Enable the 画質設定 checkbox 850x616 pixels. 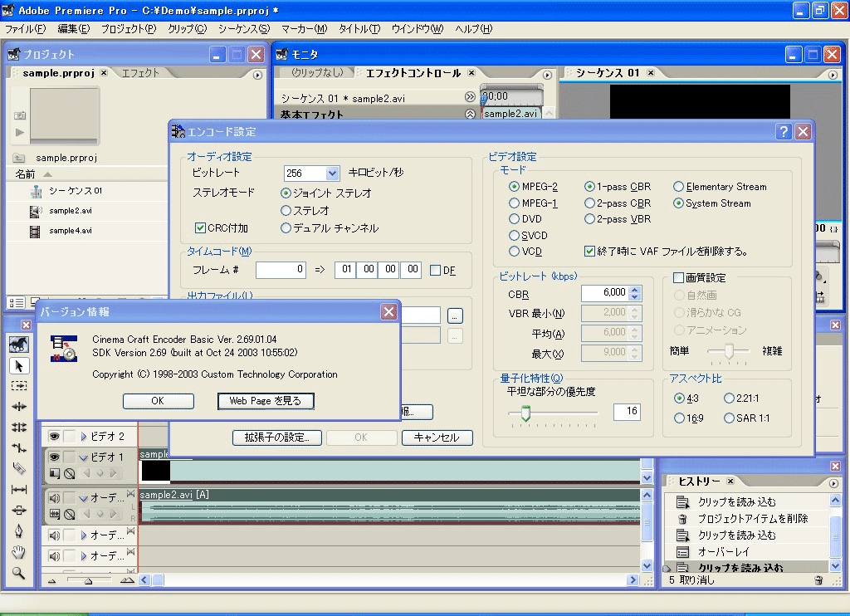pyautogui.click(x=678, y=277)
